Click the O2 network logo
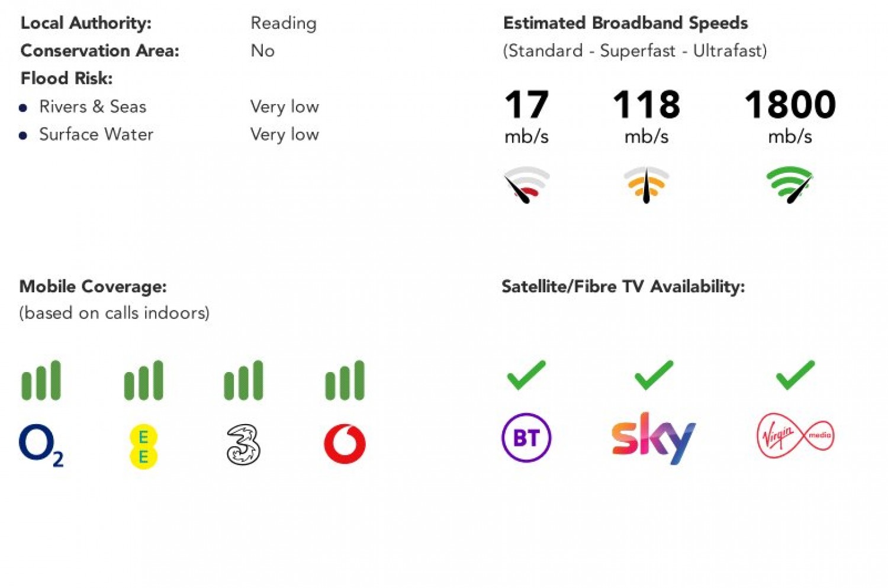This screenshot has width=888, height=588. click(x=40, y=444)
